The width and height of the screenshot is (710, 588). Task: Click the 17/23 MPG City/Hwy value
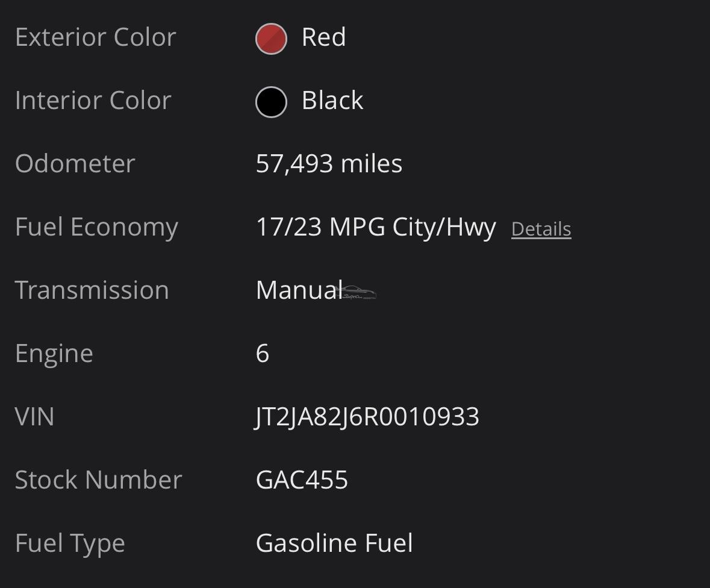pos(376,227)
